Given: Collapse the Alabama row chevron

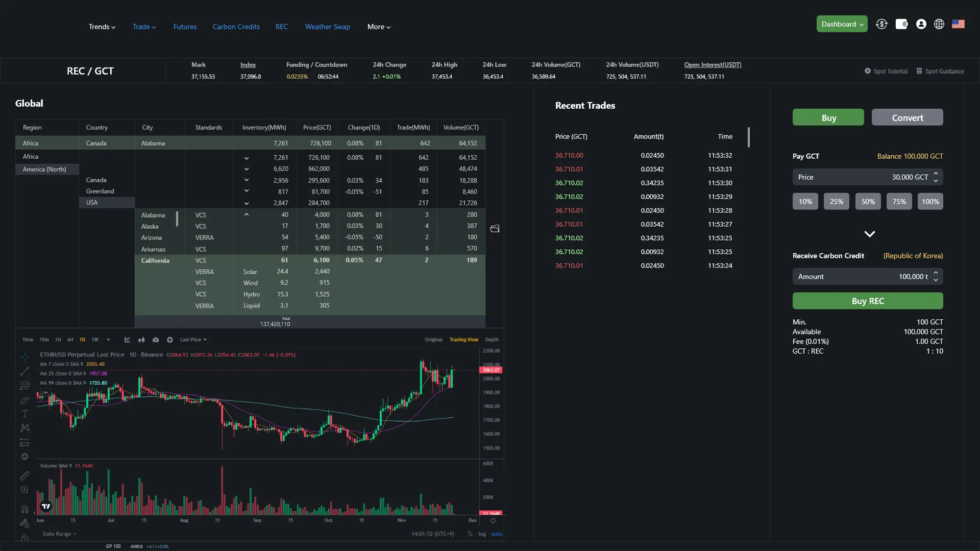Looking at the screenshot, I should point(246,215).
